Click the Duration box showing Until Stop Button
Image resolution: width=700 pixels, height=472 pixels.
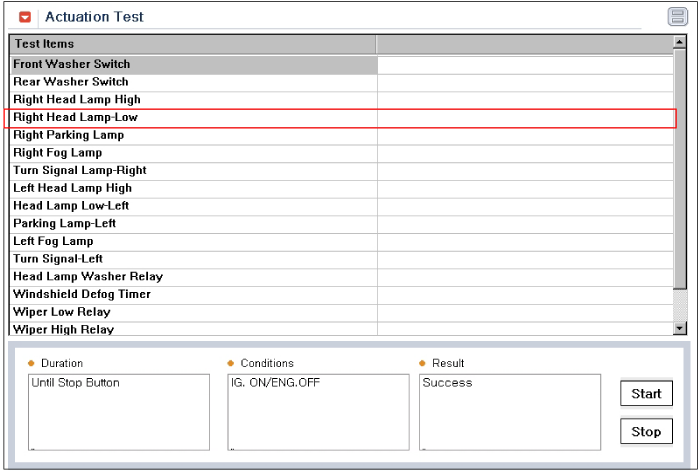pos(119,412)
